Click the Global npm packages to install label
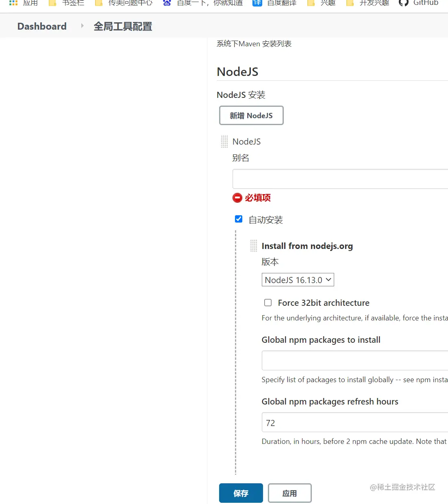448x504 pixels. tap(321, 340)
